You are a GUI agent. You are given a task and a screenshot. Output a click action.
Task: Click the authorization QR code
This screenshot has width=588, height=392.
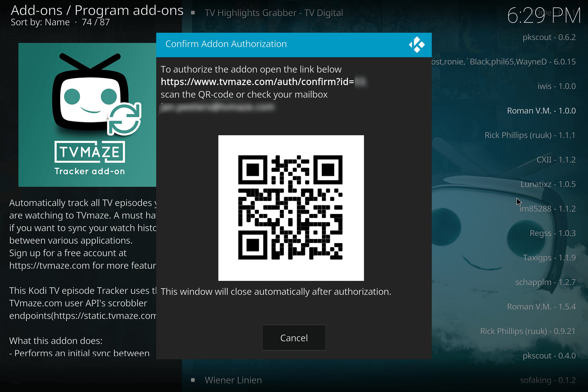(x=291, y=208)
